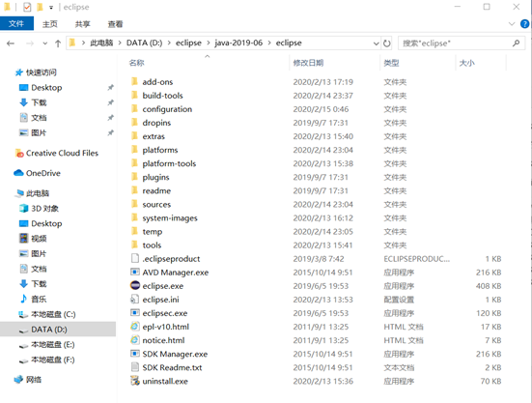Viewport: 532px width, 403px height.
Task: Refresh the current folder view
Action: point(387,43)
